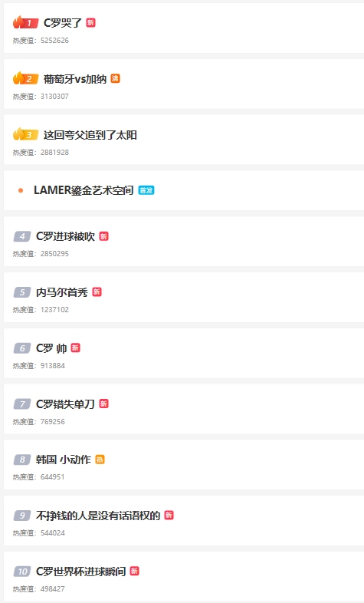Open the promoted topic LAMER鎏金艺术空间
364x603 pixels.
click(84, 190)
